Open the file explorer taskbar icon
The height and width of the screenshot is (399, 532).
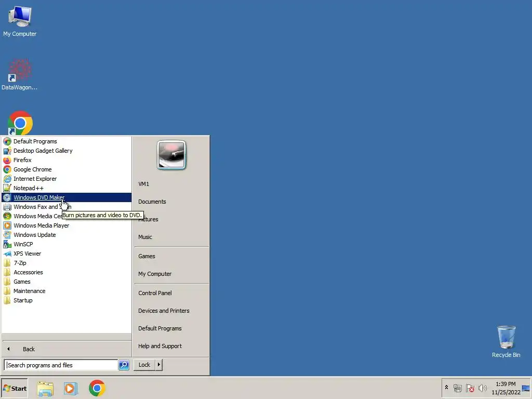[45, 389]
